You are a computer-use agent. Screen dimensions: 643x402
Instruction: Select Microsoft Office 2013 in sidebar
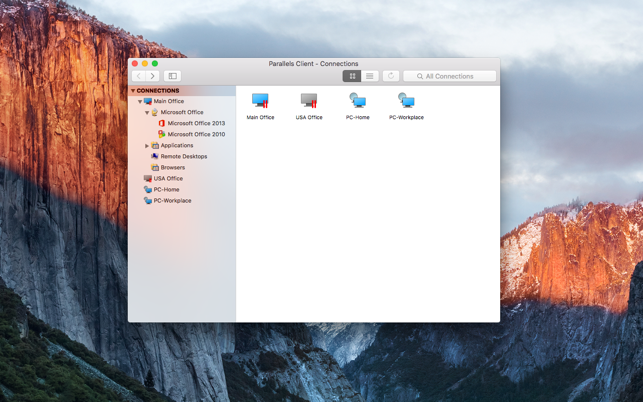[195, 124]
